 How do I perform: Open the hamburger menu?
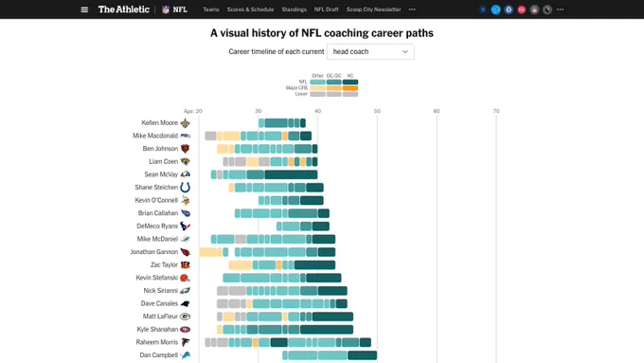coord(84,9)
